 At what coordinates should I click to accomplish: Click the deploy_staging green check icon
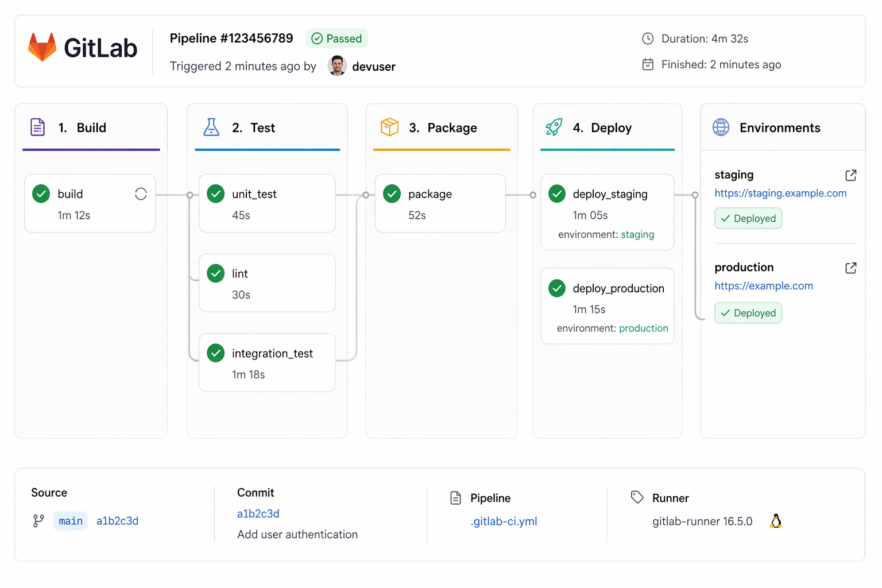557,194
